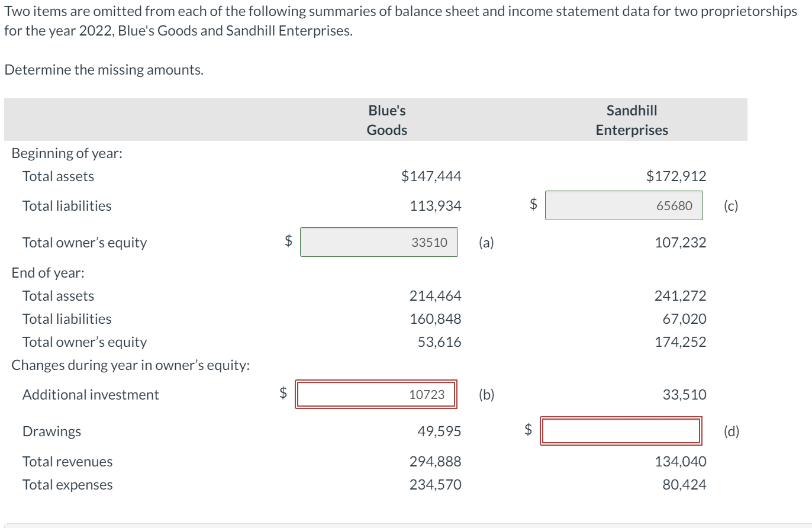Click the 113,934 total liabilities value
Viewport: 812px width, 528px height.
point(435,206)
